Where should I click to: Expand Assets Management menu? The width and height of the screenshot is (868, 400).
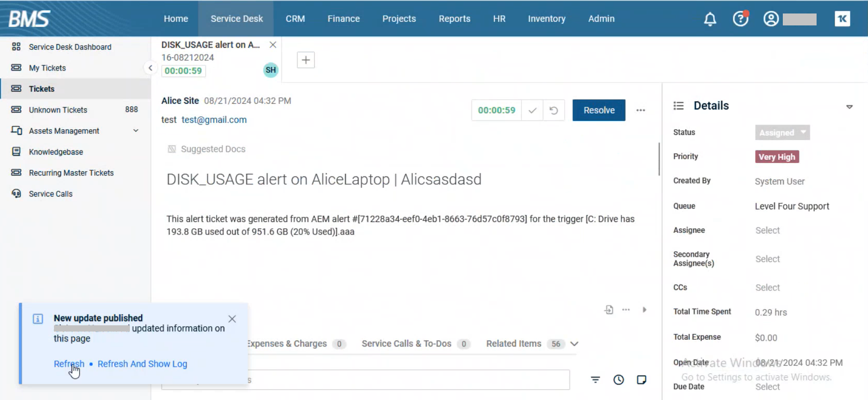pyautogui.click(x=136, y=131)
